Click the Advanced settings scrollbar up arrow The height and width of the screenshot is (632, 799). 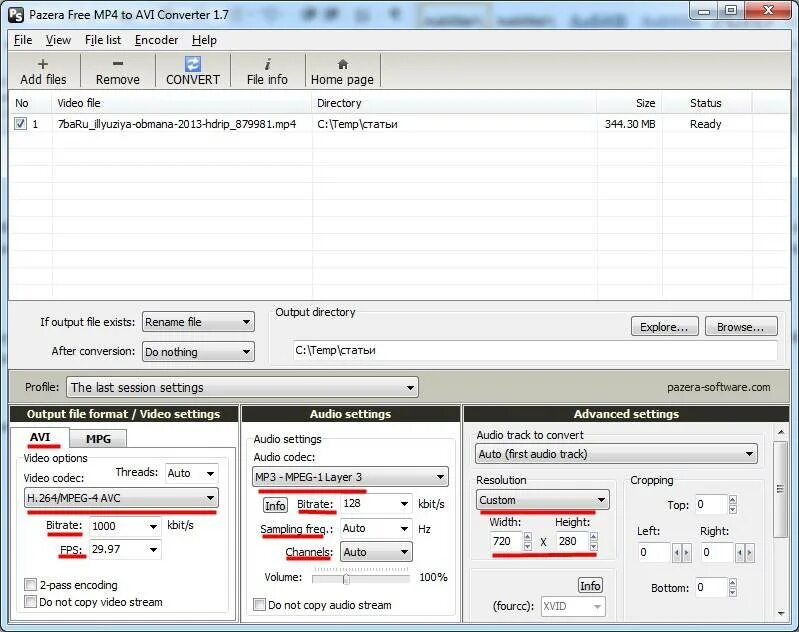click(x=781, y=432)
